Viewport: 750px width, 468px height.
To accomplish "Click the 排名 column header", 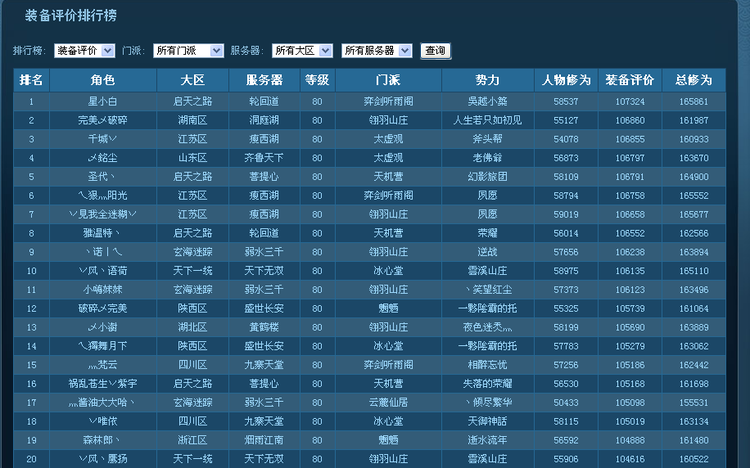I will 31,80.
